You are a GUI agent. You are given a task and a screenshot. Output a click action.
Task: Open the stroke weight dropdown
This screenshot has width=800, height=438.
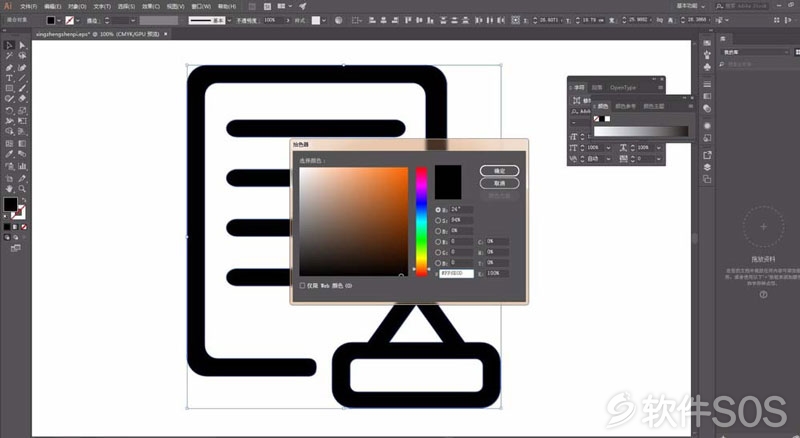click(x=133, y=20)
